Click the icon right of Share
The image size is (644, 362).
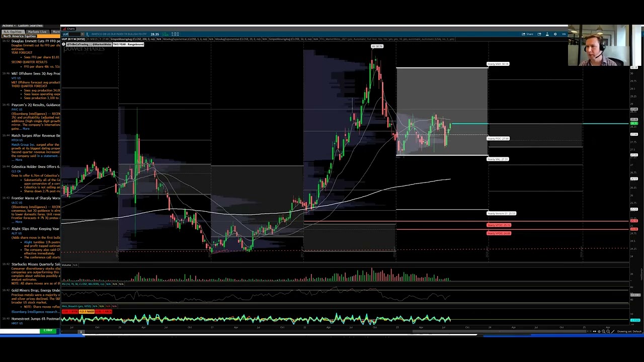coord(539,34)
